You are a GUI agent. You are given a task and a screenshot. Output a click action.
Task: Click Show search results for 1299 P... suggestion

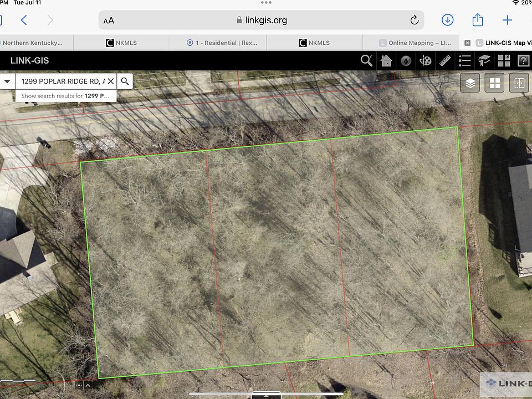tap(65, 96)
